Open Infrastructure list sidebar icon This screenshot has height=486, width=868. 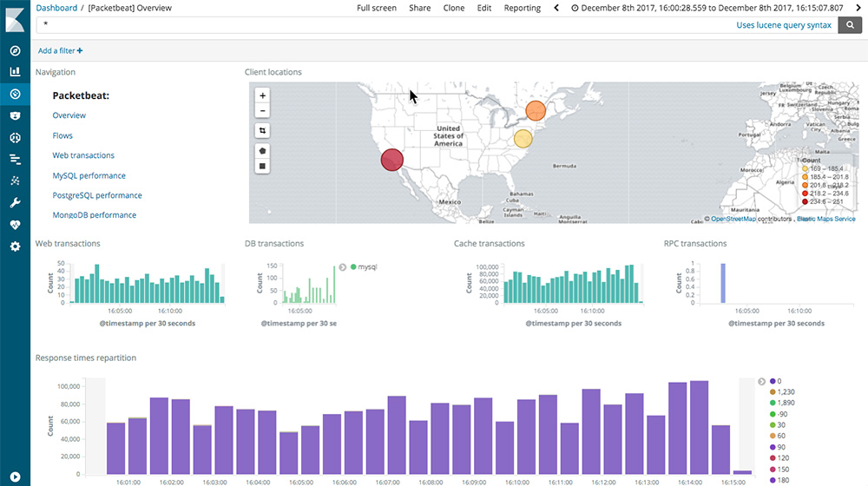(x=15, y=160)
